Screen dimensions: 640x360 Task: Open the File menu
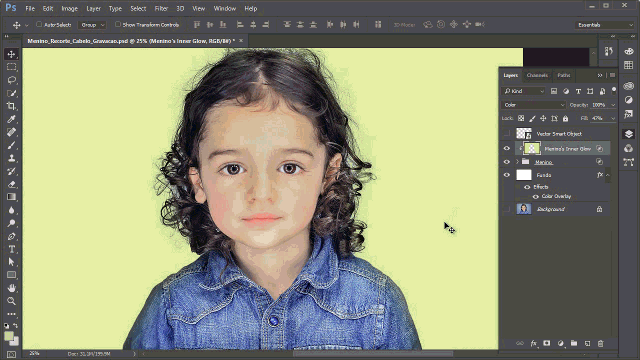(x=30, y=8)
